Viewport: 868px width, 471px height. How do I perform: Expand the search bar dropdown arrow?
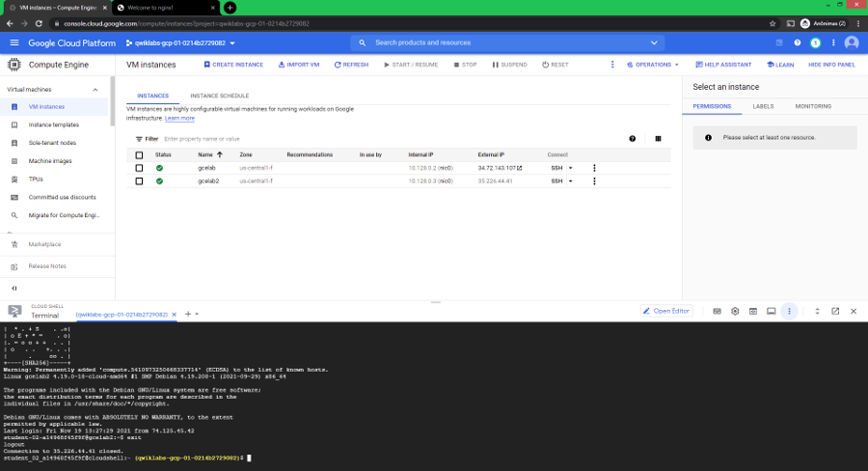tap(654, 42)
